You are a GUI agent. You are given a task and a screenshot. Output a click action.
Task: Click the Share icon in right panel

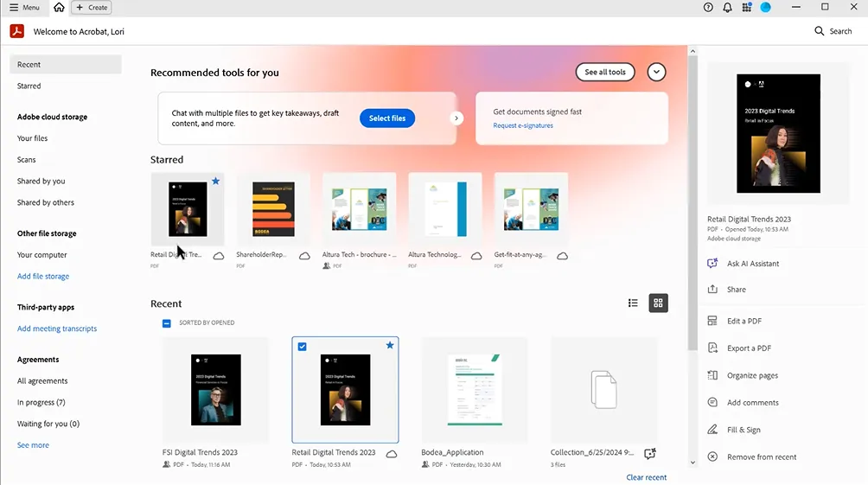[x=712, y=289]
